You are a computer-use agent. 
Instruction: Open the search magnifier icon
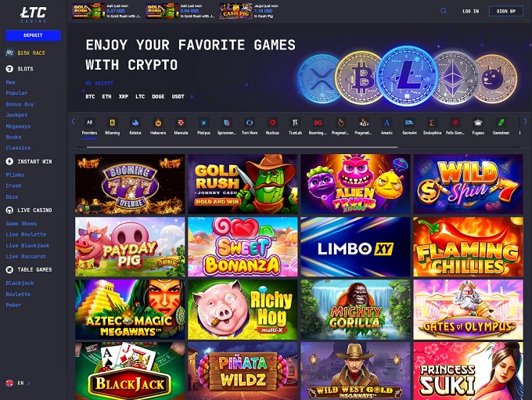pos(444,11)
